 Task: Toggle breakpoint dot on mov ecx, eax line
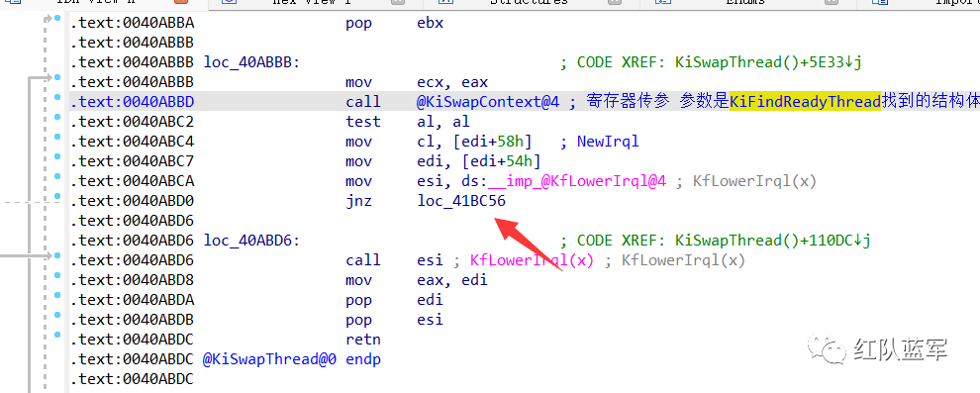[57, 77]
